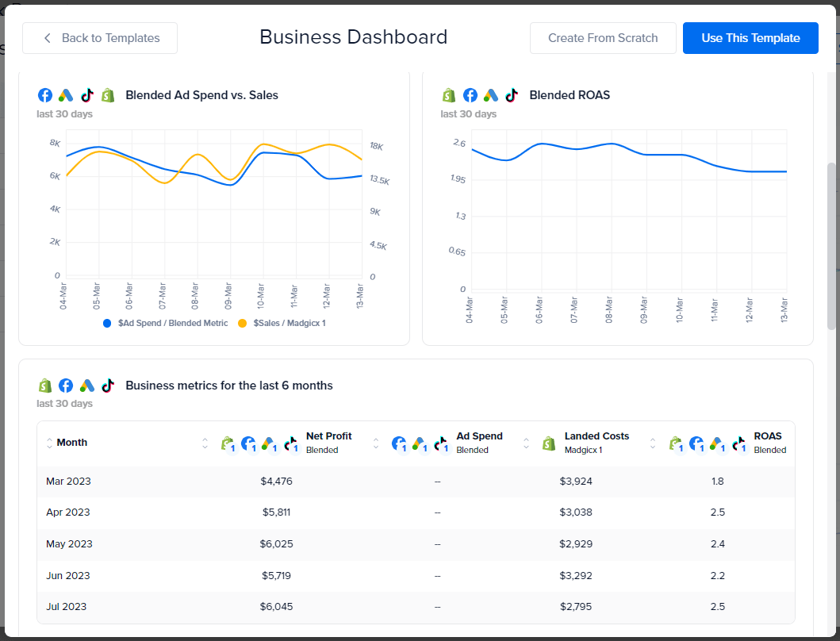Screen dimensions: 840x641
Task: Select the TikTok icon on Blended Ad Spend widget
Action: tap(87, 94)
